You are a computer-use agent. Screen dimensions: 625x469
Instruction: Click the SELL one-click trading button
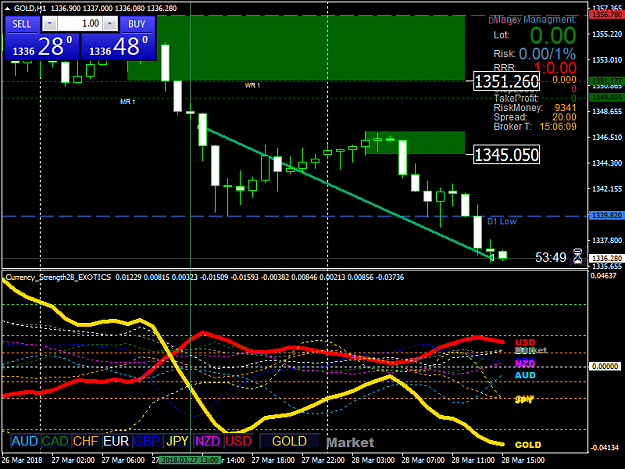[22, 24]
